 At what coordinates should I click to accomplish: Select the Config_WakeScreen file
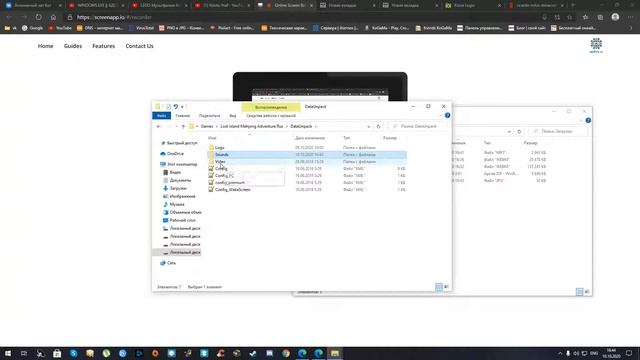coord(229,190)
